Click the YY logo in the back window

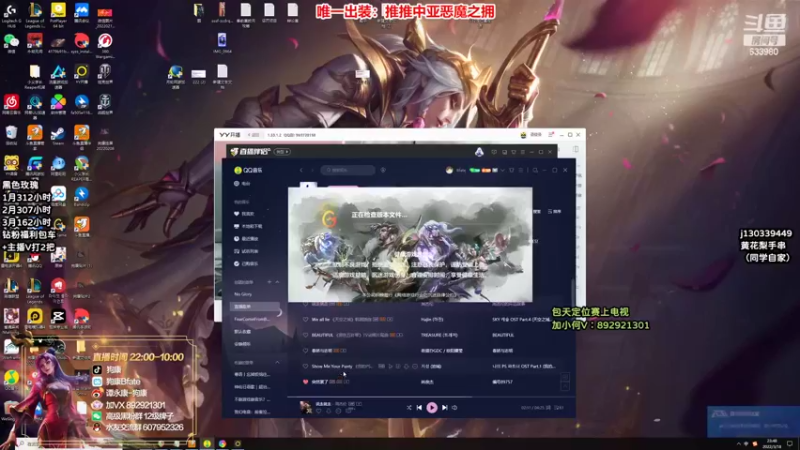(230, 135)
